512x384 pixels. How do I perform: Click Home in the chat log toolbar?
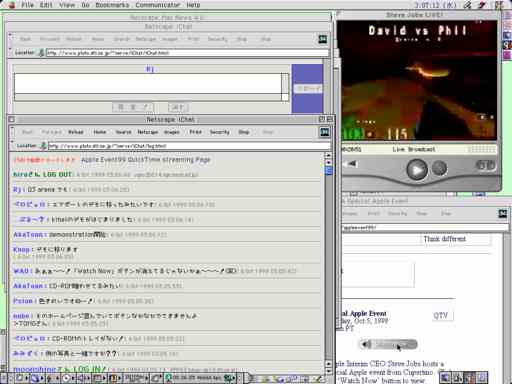(x=100, y=132)
